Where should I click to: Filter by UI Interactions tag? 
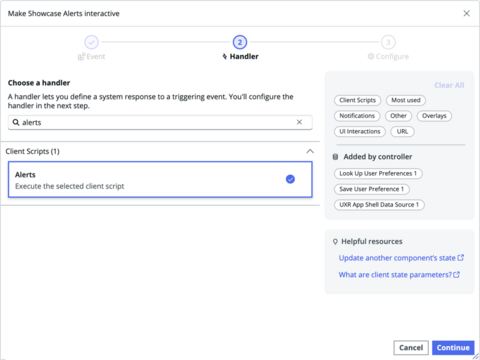360,132
